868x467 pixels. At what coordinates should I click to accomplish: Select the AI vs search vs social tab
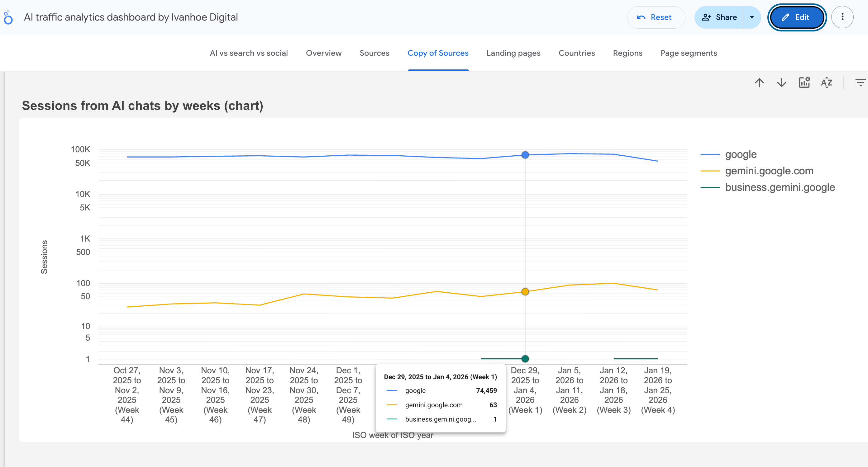click(249, 53)
